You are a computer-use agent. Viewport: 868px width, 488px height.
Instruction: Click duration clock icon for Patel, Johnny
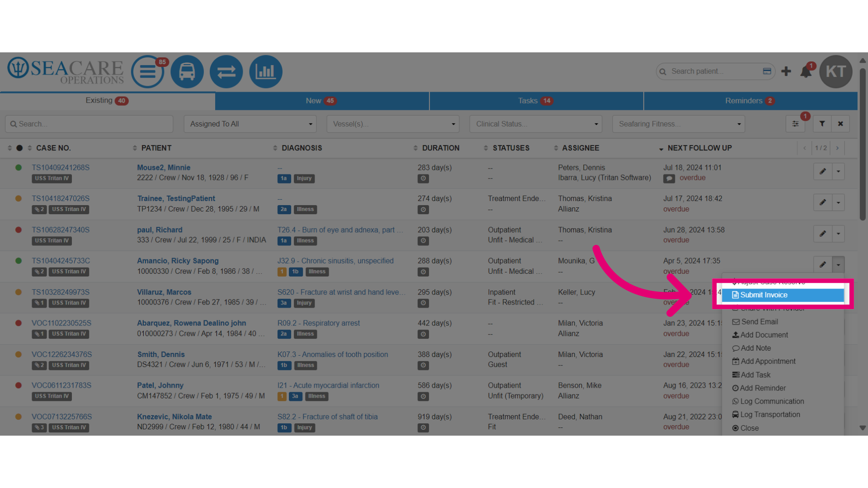[x=423, y=396]
